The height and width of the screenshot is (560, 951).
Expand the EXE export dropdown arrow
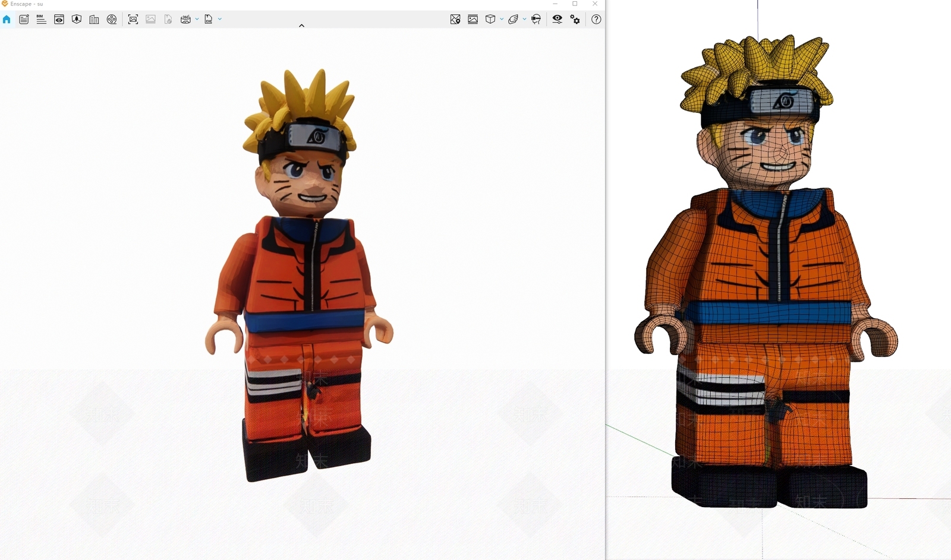pos(220,19)
